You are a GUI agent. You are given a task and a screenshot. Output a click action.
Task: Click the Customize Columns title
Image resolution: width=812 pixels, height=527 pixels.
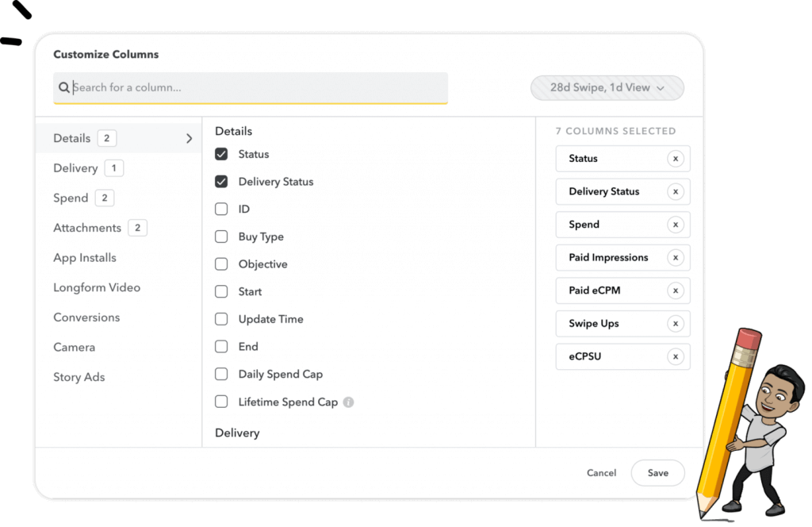[x=106, y=55]
